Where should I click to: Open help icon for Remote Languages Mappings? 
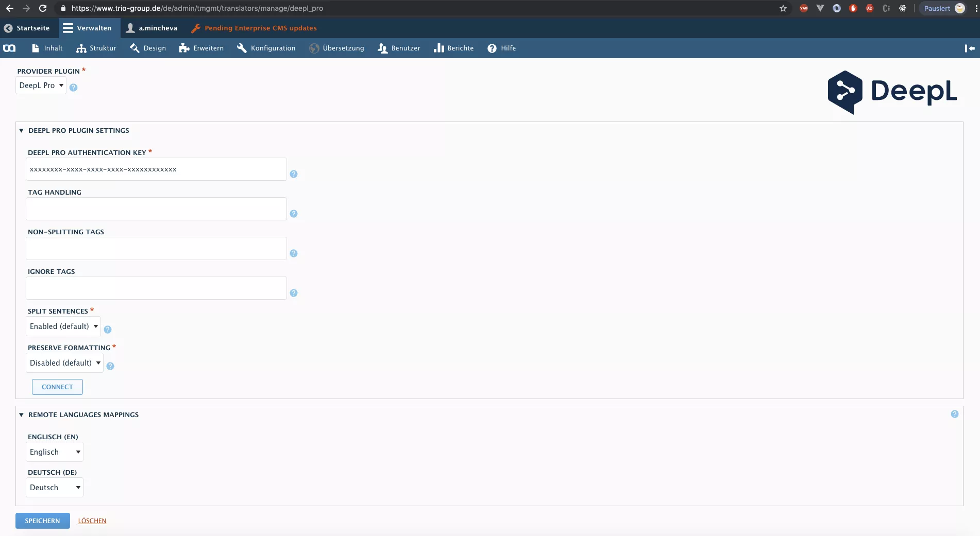(955, 414)
